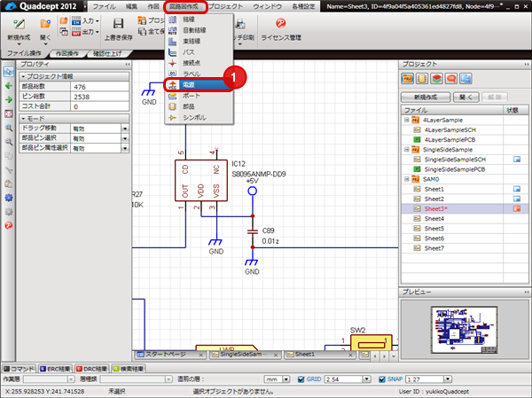This screenshot has height=398, width=532.
Task: Collapse the プロジェクト情報 section
Action: pyautogui.click(x=23, y=76)
